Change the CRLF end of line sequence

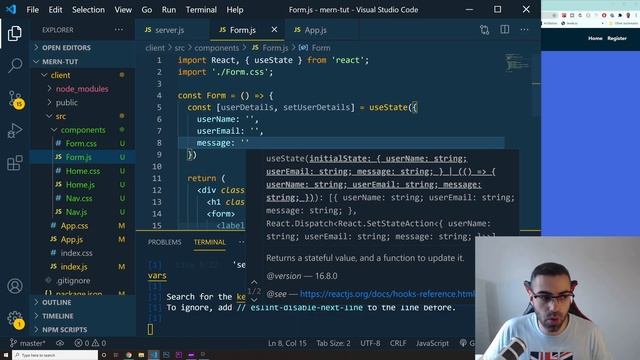point(398,343)
